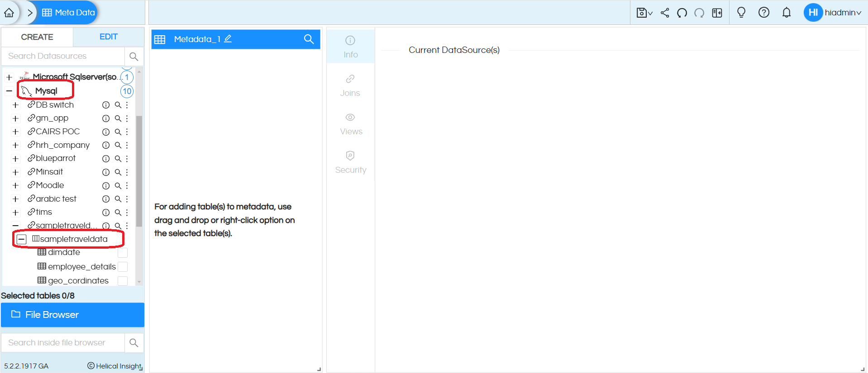Select the employee_details table

tap(82, 267)
